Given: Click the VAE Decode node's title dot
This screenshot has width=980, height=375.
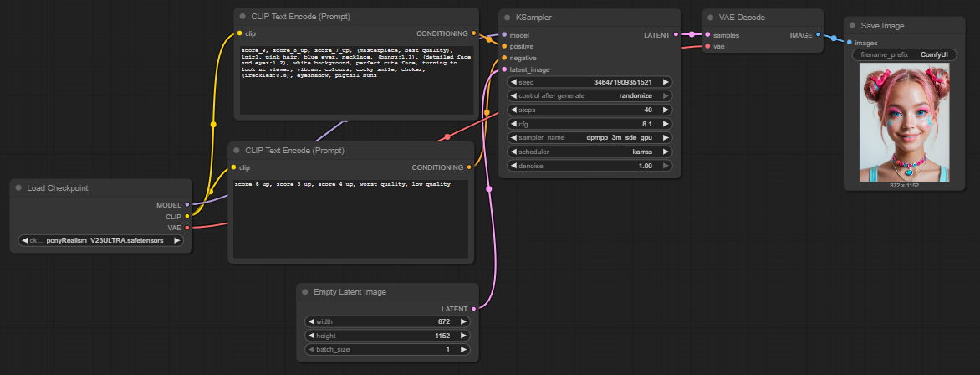Looking at the screenshot, I should click(x=709, y=18).
